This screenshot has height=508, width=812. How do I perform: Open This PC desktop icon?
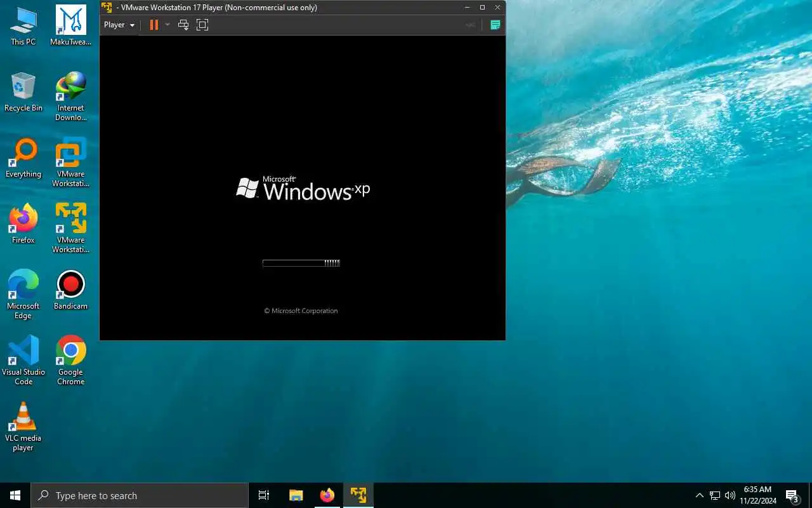coord(23,26)
